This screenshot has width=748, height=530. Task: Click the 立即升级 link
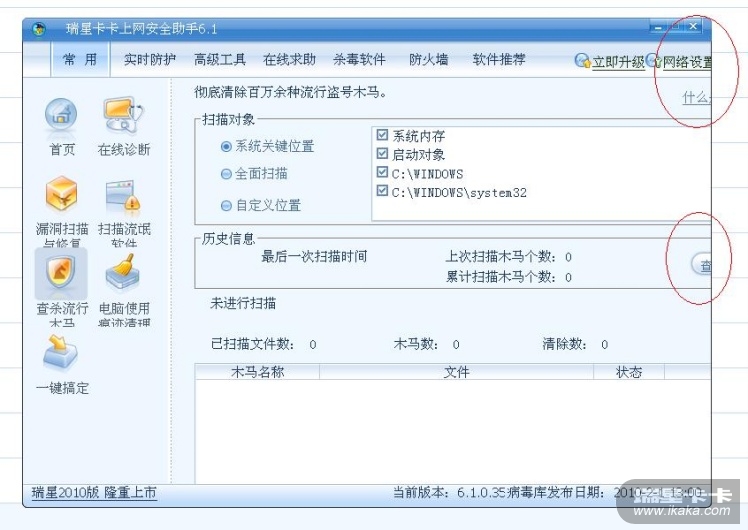(618, 62)
